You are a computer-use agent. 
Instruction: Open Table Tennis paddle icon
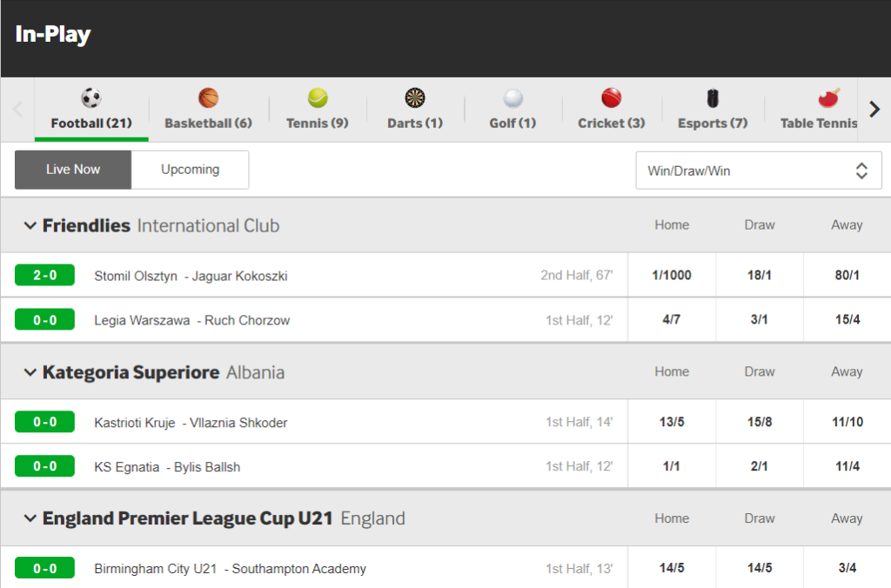pos(828,97)
